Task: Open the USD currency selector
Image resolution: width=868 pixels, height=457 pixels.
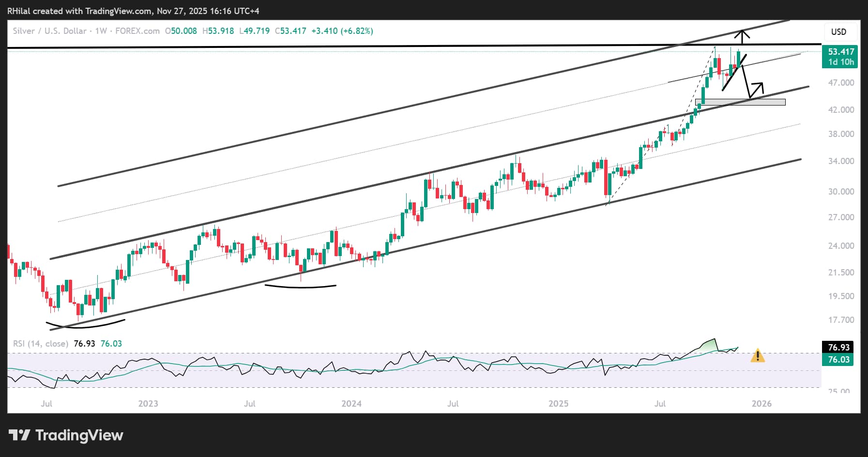Action: point(838,32)
